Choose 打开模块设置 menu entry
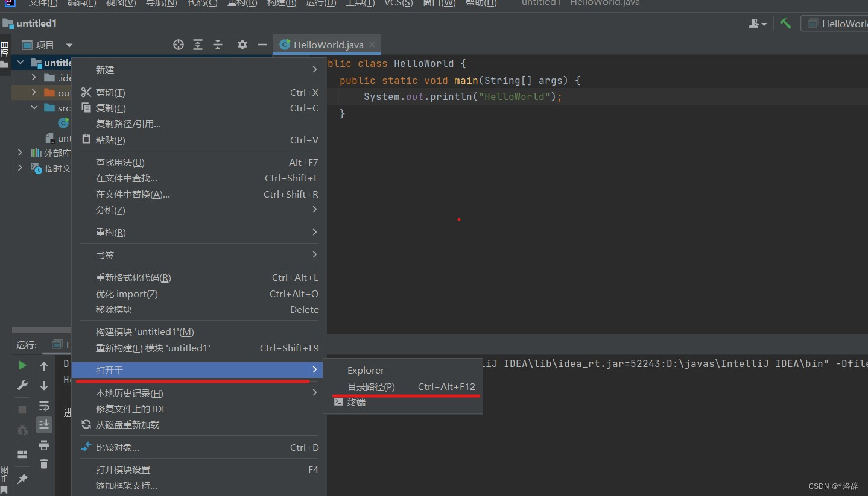This screenshot has height=496, width=868. click(x=198, y=469)
